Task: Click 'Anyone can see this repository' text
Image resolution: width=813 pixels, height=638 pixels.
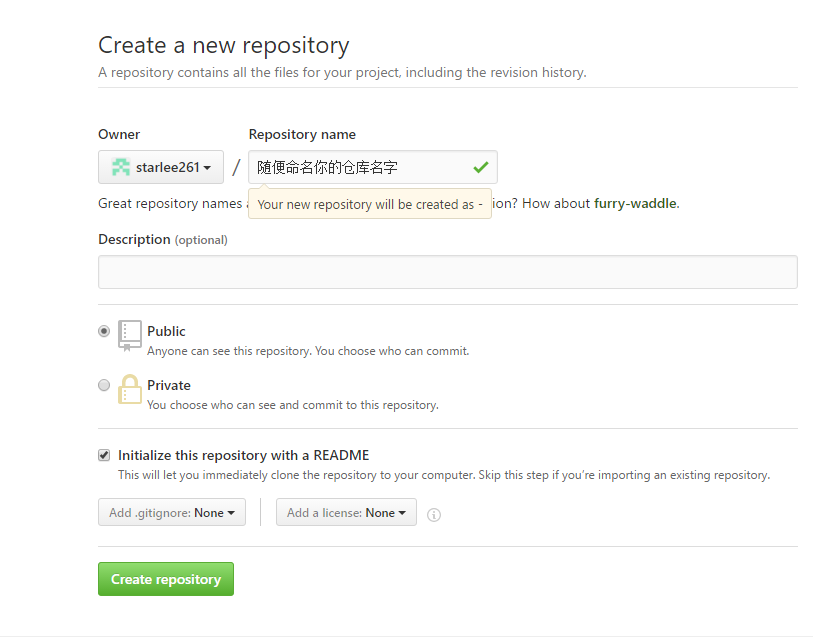Action: (308, 351)
